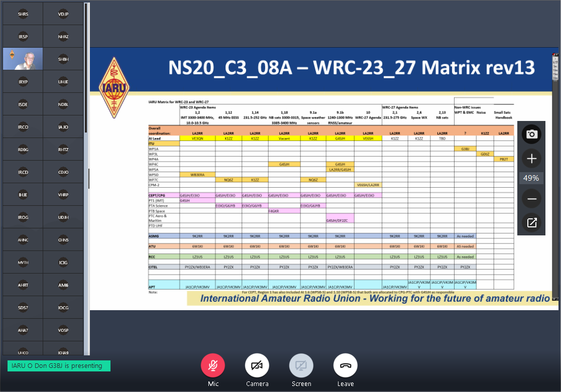
Task: Click the G3BJ cell in WP1A row
Action: [x=465, y=149]
